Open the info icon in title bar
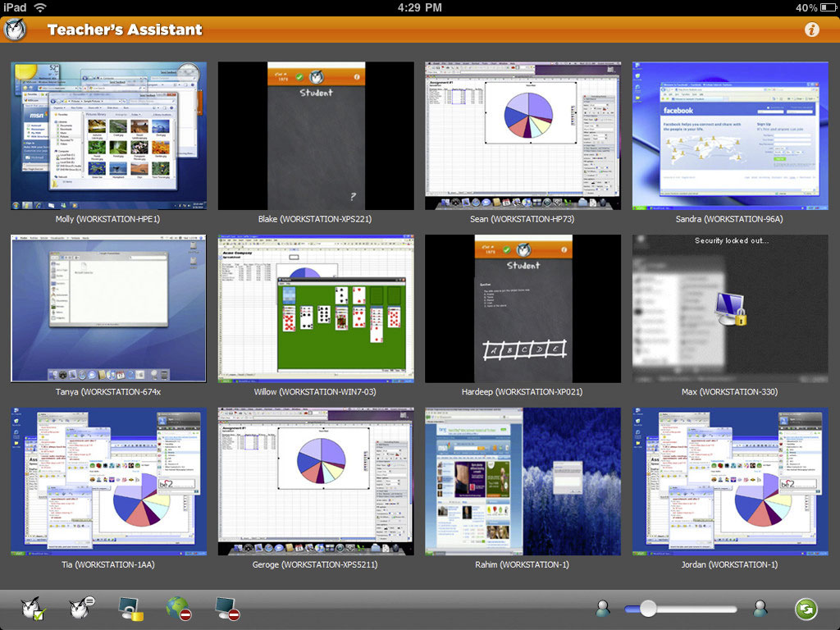The image size is (840, 630). 812,30
